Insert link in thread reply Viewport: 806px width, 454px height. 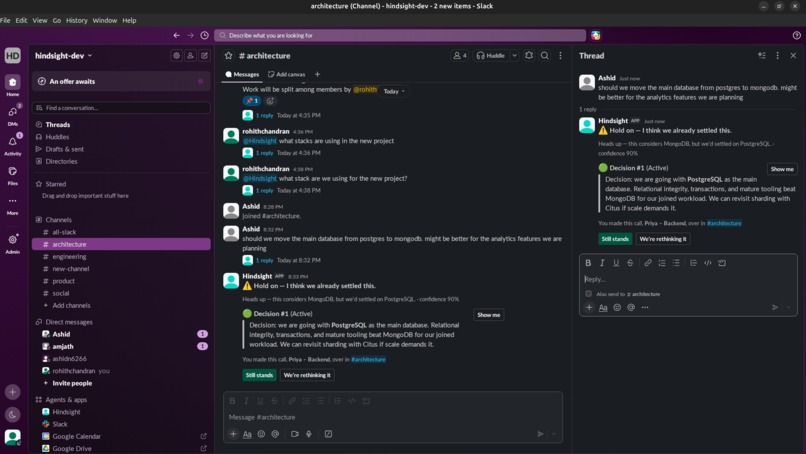click(x=648, y=263)
